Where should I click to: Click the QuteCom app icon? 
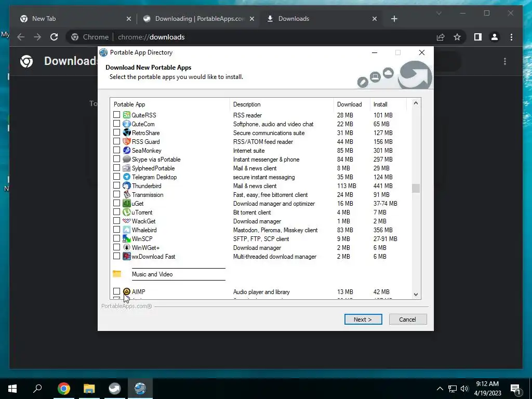pos(127,124)
